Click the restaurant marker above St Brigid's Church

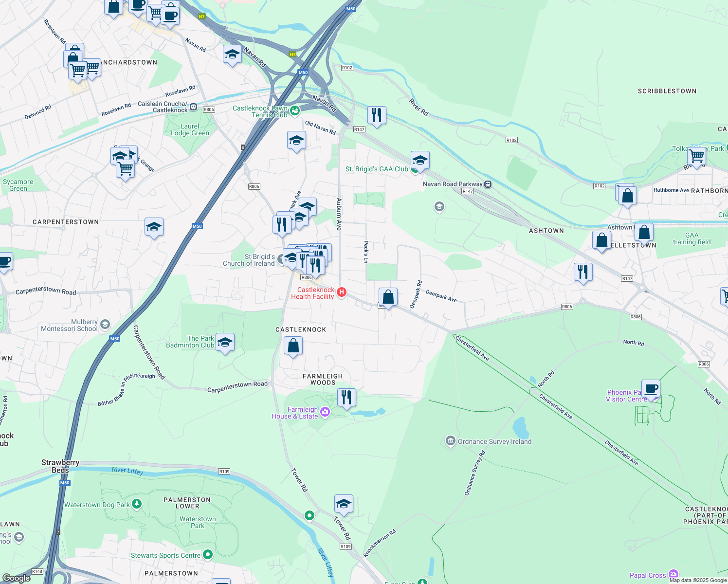pyautogui.click(x=282, y=225)
